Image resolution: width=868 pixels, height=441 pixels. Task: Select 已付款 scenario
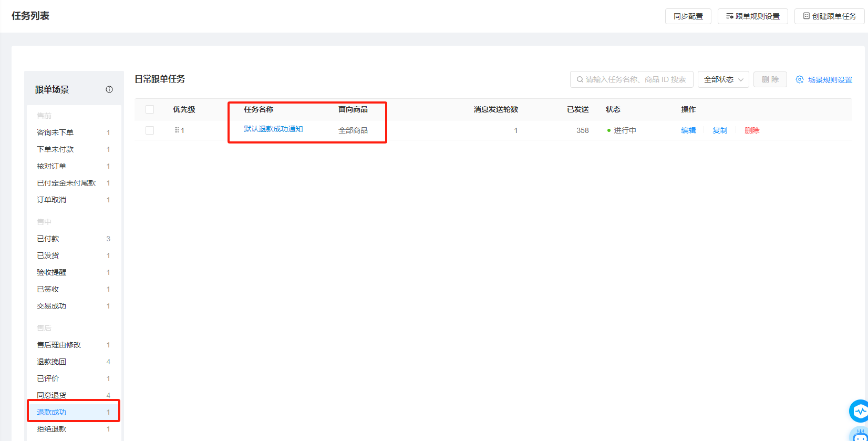(x=74, y=239)
